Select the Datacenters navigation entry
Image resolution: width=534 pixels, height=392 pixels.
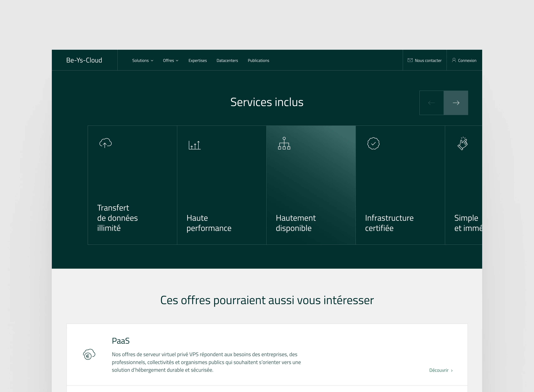coord(227,61)
